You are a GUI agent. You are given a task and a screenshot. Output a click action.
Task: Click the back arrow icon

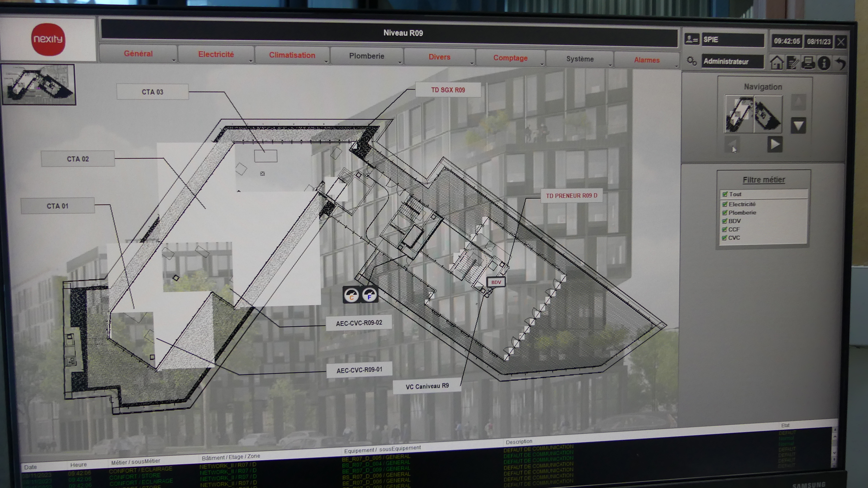pyautogui.click(x=841, y=63)
